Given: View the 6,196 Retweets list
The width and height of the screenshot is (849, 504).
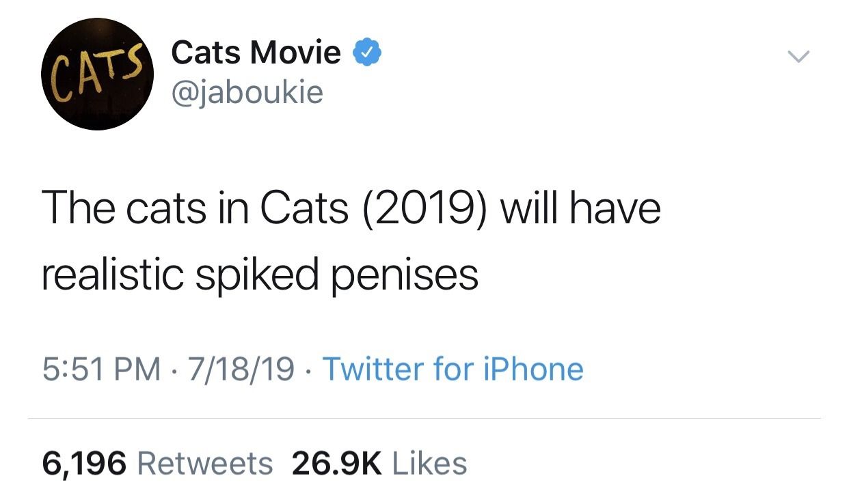Looking at the screenshot, I should 157,464.
